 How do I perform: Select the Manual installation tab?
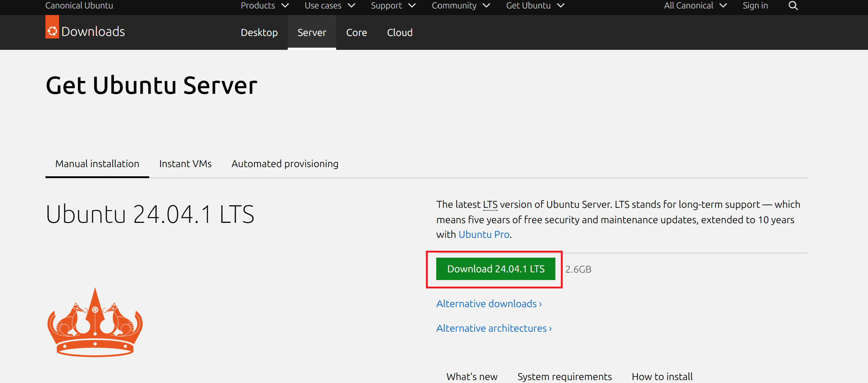pyautogui.click(x=97, y=164)
